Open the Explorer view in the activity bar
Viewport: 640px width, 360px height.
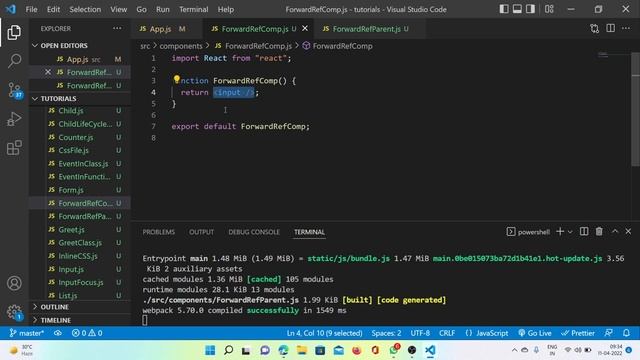14,32
